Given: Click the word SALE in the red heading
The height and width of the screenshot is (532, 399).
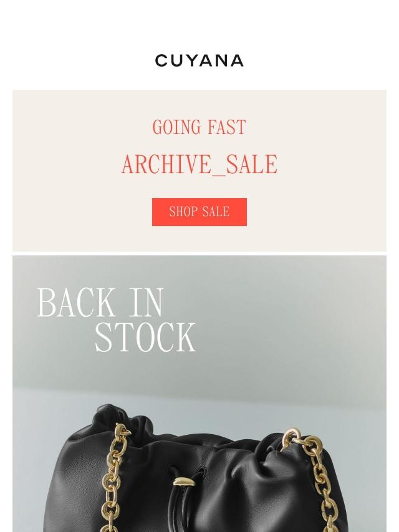Looking at the screenshot, I should (252, 164).
